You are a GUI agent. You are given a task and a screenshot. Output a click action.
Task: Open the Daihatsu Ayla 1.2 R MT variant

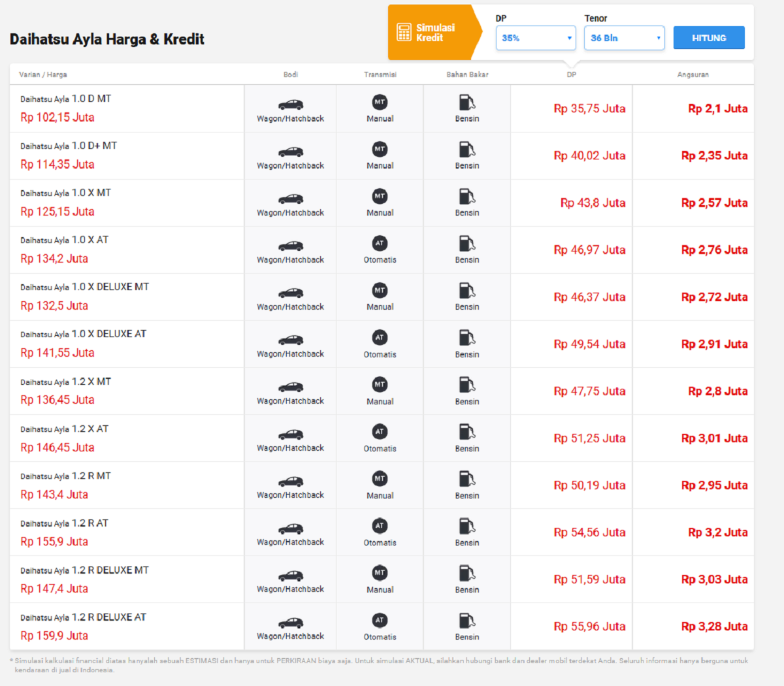coord(65,476)
